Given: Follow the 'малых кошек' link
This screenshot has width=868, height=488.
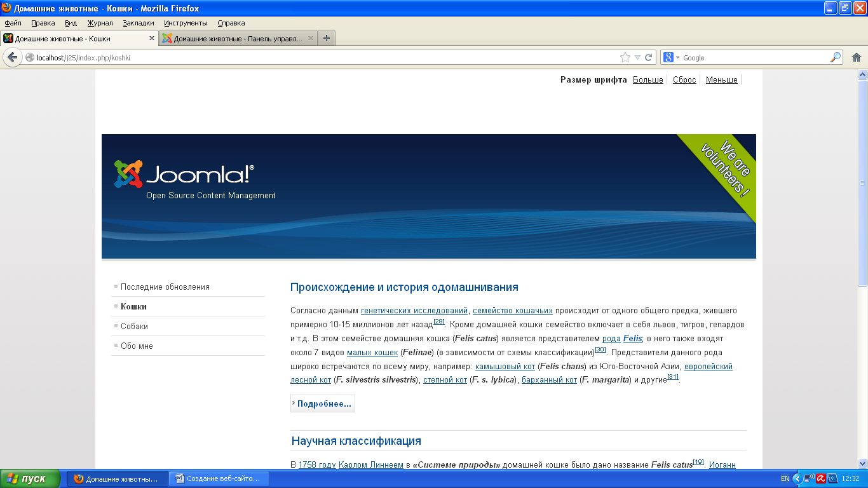Looking at the screenshot, I should point(372,353).
